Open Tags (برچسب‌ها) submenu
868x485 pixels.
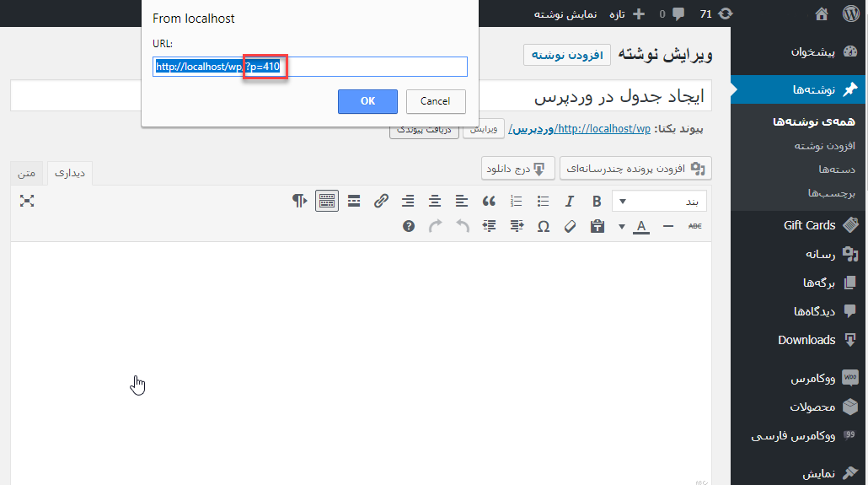(832, 193)
